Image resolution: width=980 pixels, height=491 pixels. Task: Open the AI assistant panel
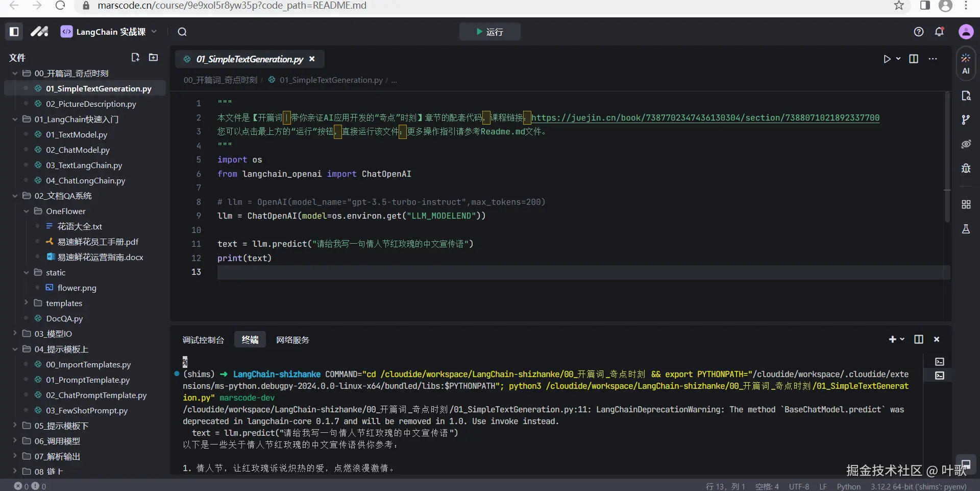(965, 63)
